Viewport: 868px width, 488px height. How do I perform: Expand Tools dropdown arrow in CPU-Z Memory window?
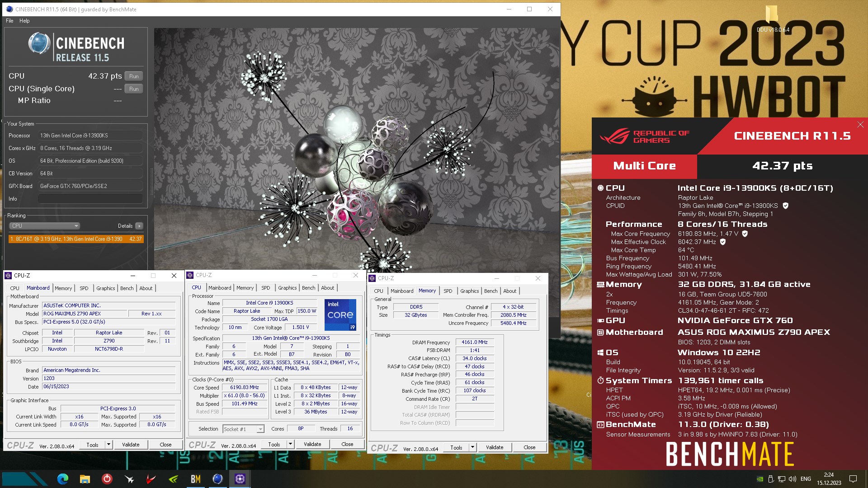tap(472, 447)
